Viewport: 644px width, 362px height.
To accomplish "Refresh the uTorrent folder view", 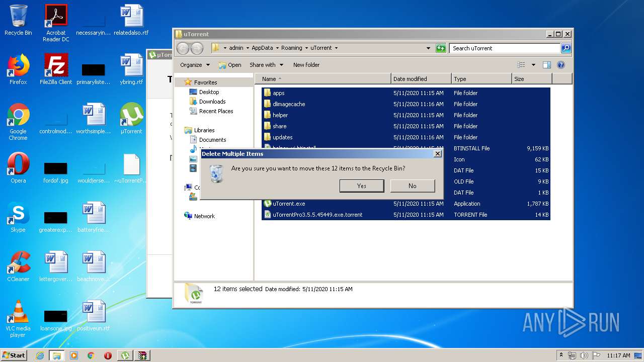I will (x=441, y=48).
